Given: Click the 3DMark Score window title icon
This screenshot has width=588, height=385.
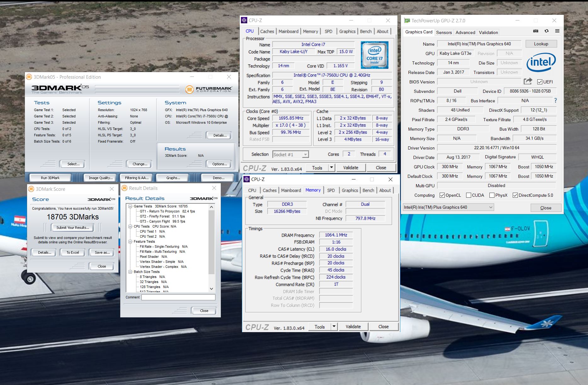Looking at the screenshot, I should coord(31,189).
